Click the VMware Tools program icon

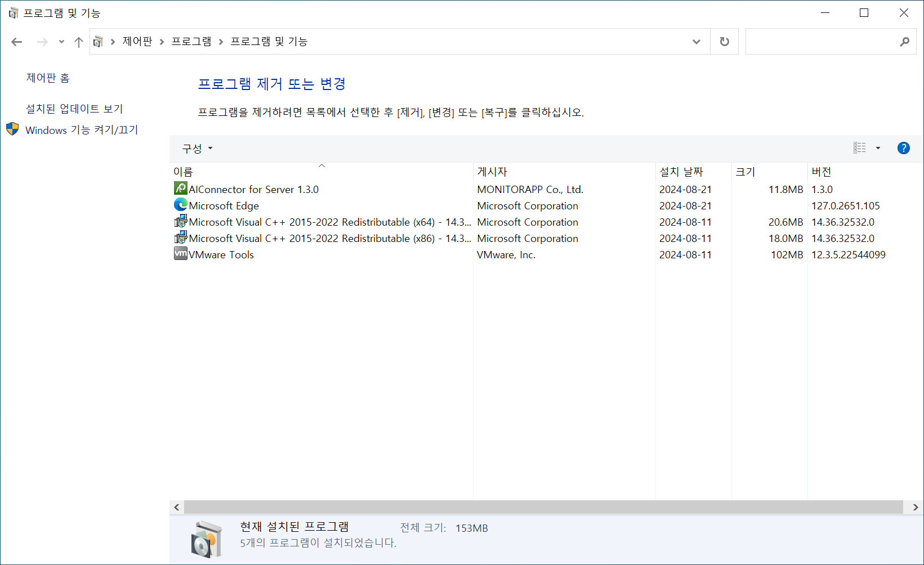(x=180, y=254)
